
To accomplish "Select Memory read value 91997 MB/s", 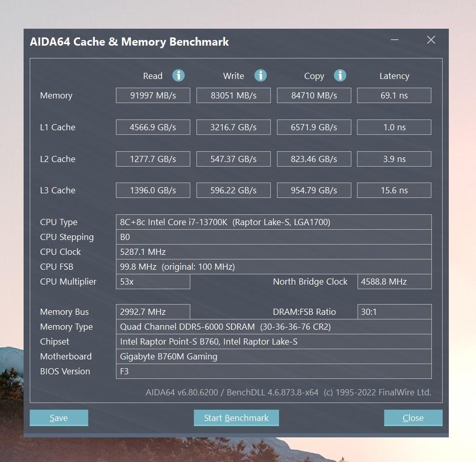I will pyautogui.click(x=153, y=95).
